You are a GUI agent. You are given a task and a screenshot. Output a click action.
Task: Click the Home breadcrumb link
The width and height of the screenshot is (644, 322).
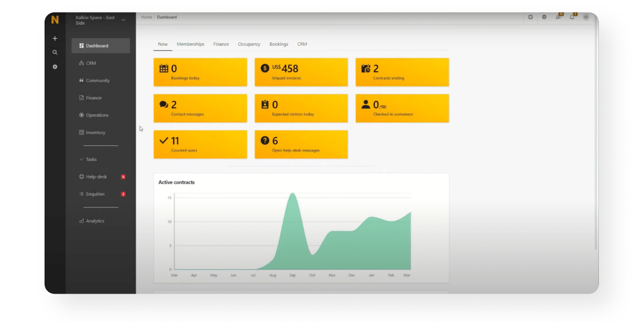[147, 17]
